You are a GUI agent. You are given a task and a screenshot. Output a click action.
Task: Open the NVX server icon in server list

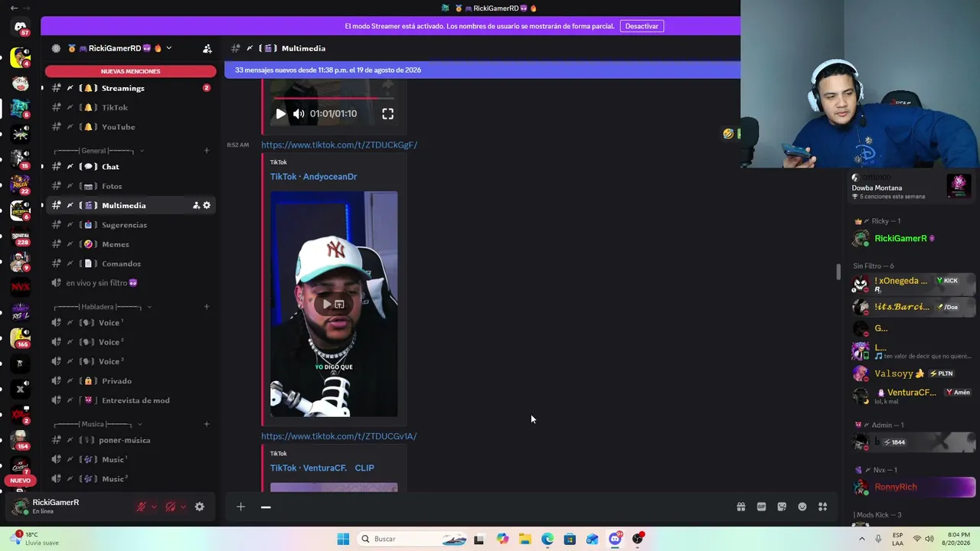pos(21,287)
